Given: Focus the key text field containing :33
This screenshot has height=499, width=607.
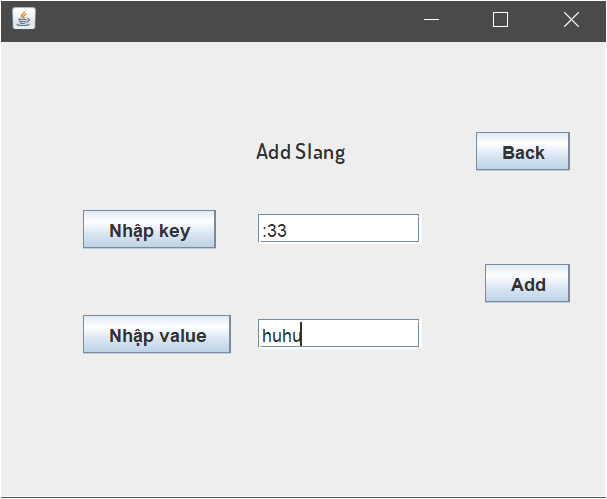Looking at the screenshot, I should pos(338,228).
